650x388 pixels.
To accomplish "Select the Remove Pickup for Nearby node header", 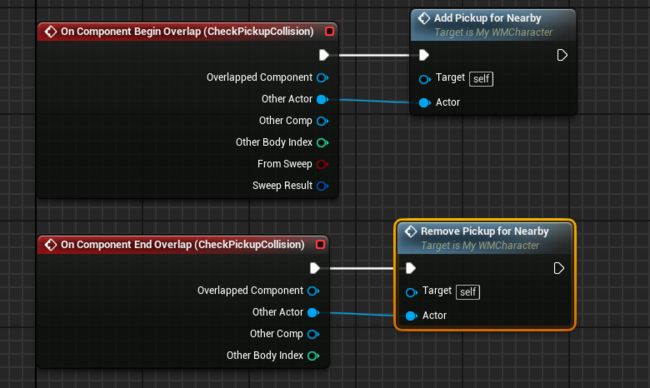I will pyautogui.click(x=485, y=238).
